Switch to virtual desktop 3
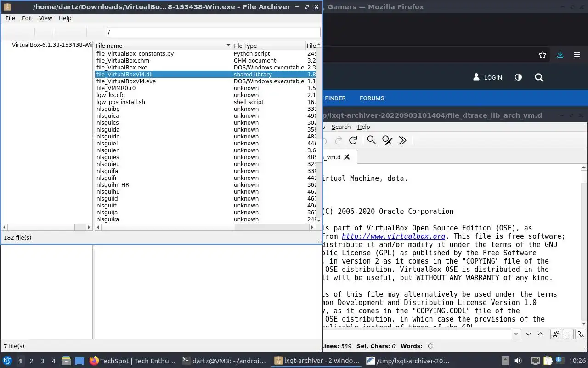This screenshot has height=368, width=588. pos(42,361)
